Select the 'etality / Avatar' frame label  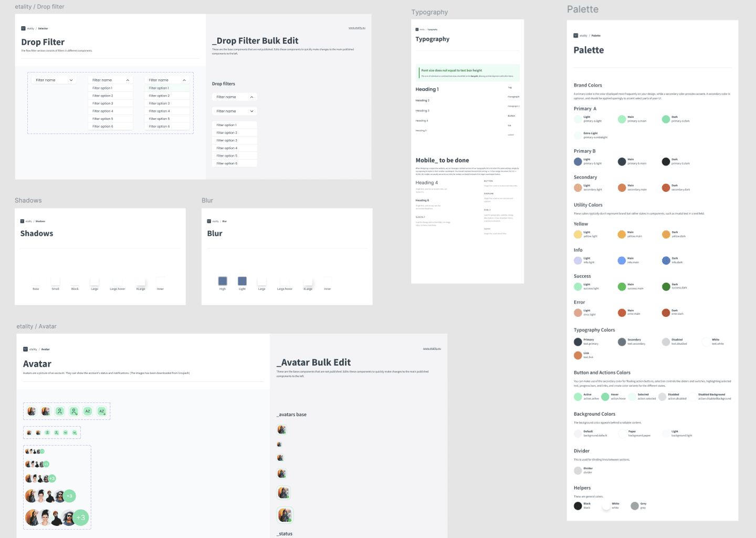click(x=36, y=326)
